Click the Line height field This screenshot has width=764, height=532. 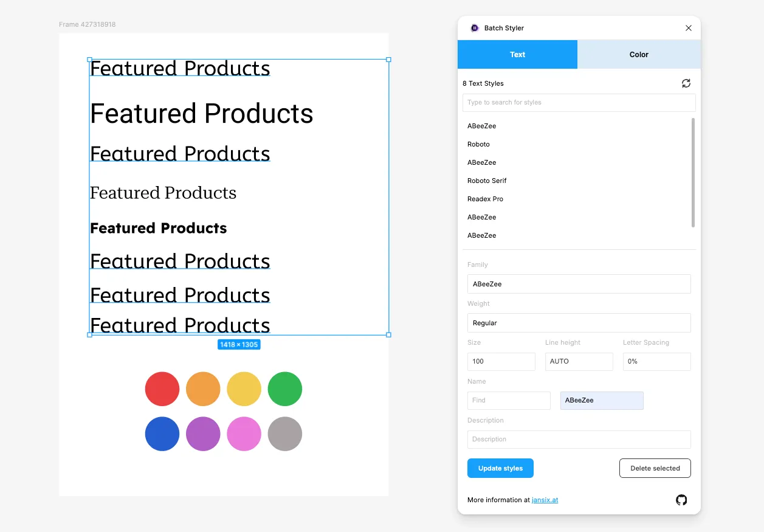point(579,361)
